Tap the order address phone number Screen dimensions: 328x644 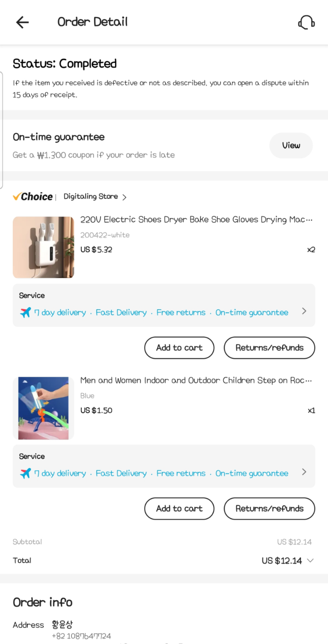pos(81,636)
